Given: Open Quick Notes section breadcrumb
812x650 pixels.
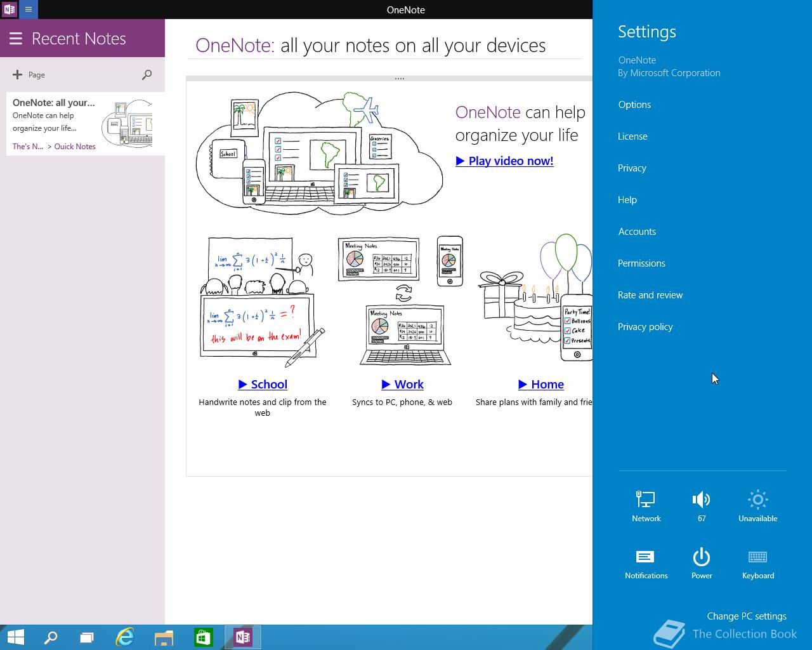Looking at the screenshot, I should click(75, 147).
